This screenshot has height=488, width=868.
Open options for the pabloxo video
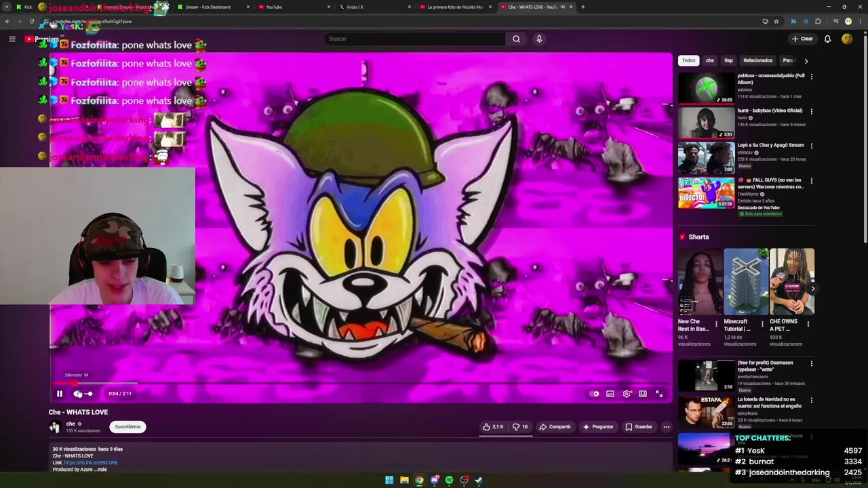[x=812, y=77]
